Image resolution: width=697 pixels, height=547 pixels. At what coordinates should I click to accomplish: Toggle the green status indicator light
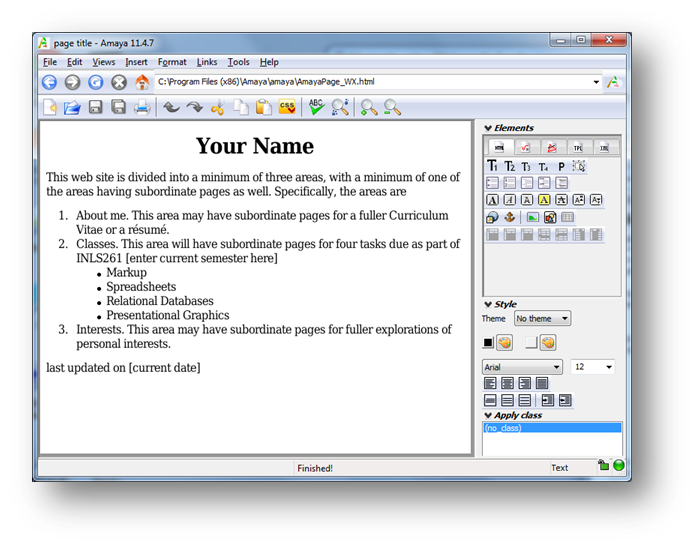pyautogui.click(x=618, y=466)
